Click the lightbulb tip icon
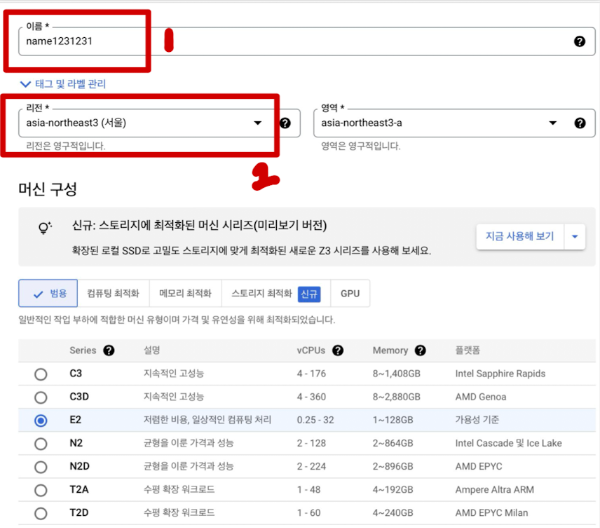The image size is (600, 528). pos(44,228)
